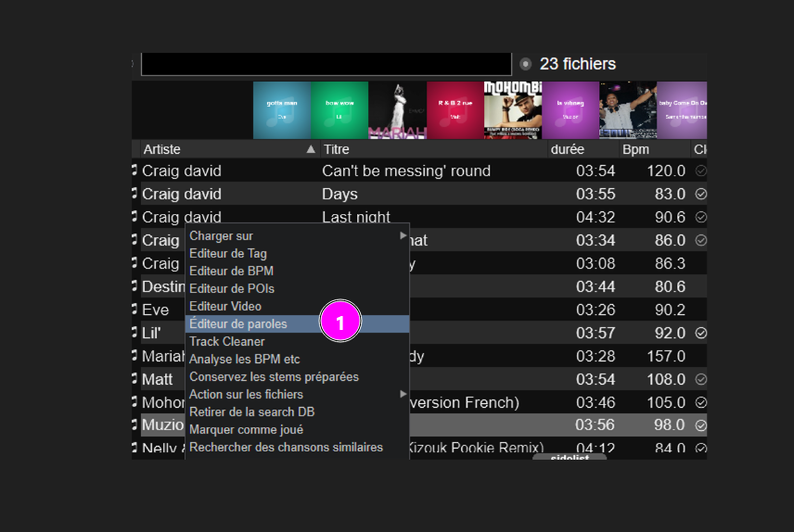Click the Bpm column header
Image resolution: width=794 pixels, height=532 pixels.
636,149
